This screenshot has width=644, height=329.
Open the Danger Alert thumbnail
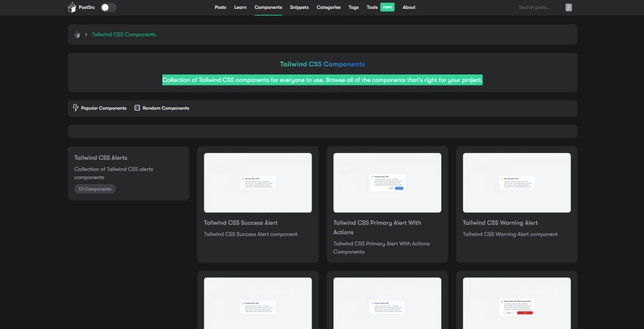point(258,303)
